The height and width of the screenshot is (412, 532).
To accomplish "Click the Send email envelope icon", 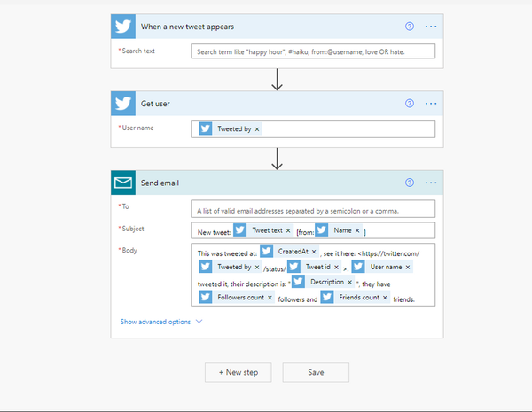I will click(x=123, y=183).
